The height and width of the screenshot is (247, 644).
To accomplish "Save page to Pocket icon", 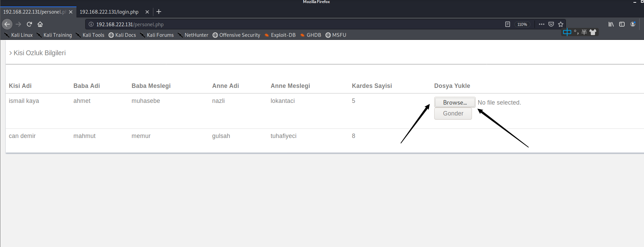I will point(551,24).
